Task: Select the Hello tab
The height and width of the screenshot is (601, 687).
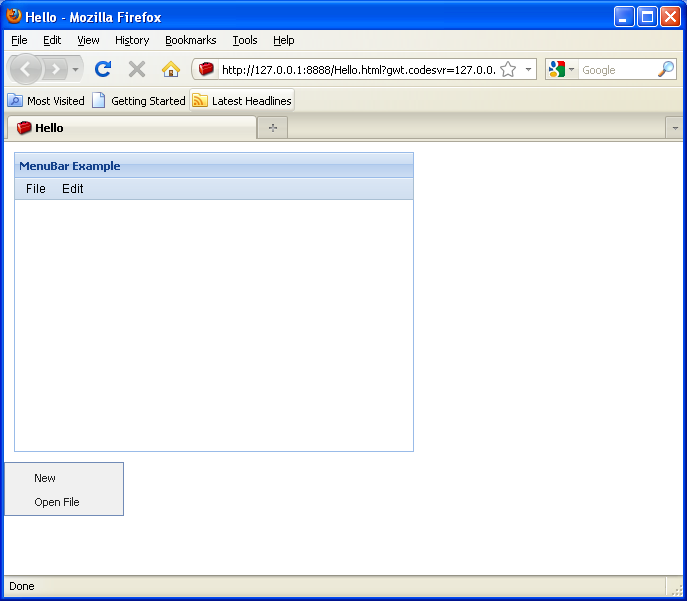Action: coord(131,128)
